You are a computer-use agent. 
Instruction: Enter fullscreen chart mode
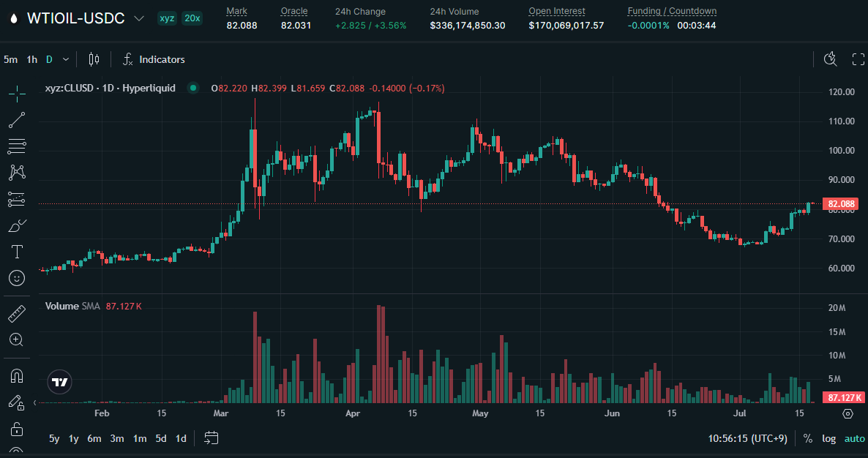(858, 59)
